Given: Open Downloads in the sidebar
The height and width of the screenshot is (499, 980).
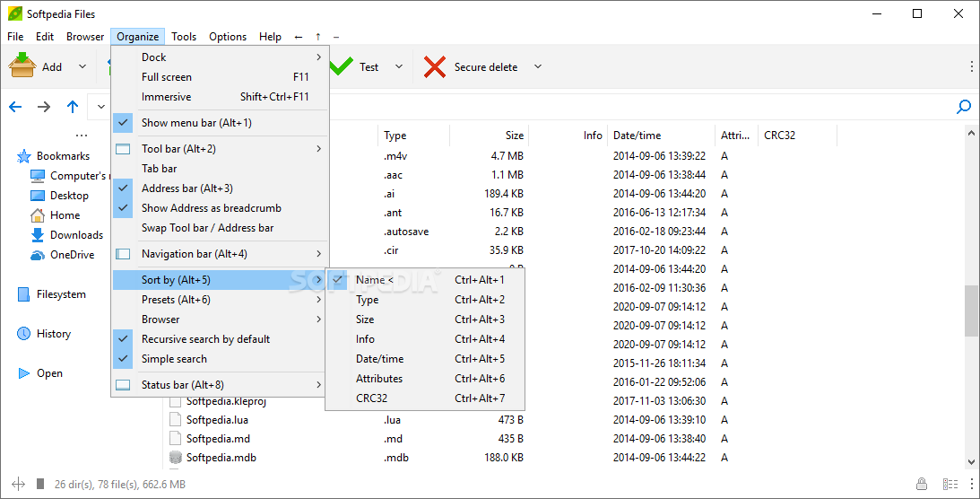Looking at the screenshot, I should click(67, 235).
